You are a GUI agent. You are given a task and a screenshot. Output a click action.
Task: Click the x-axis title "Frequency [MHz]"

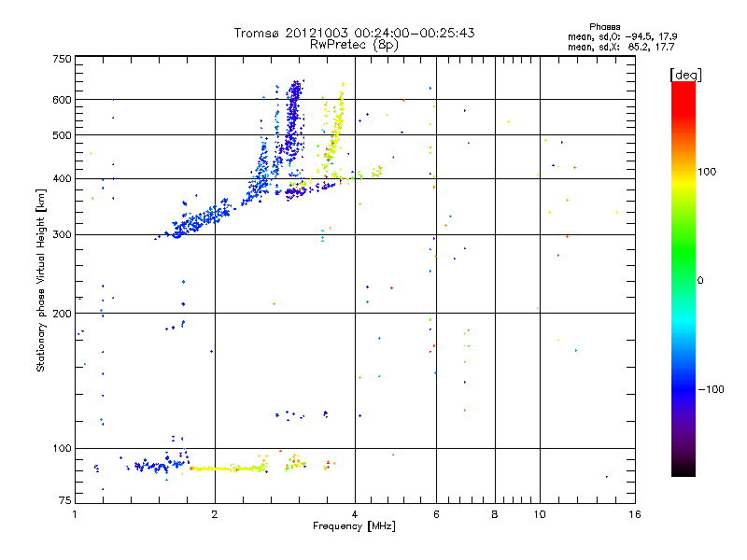point(354,526)
